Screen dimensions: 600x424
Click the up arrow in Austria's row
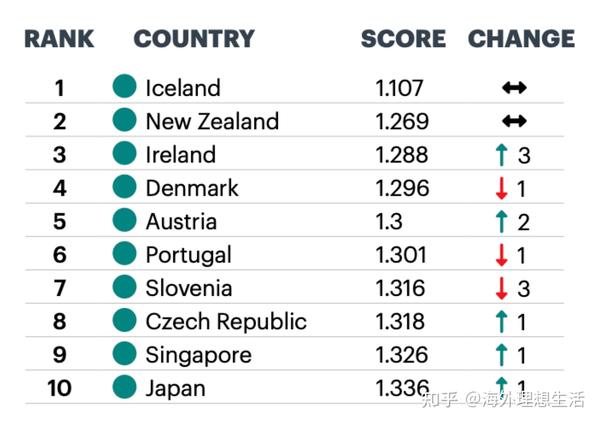[502, 222]
